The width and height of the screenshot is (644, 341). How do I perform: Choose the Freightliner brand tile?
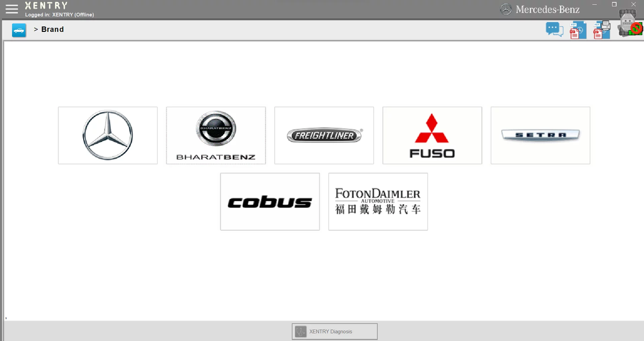(x=324, y=135)
